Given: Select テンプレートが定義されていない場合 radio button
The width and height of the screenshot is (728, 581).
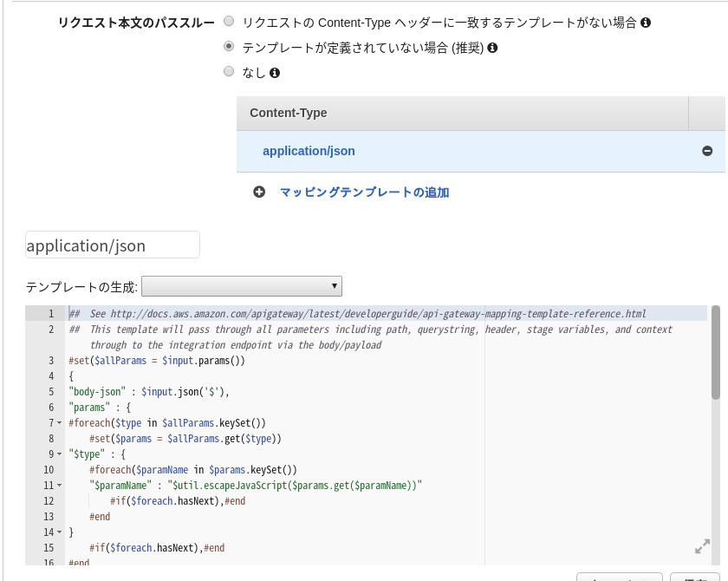Looking at the screenshot, I should (x=229, y=48).
